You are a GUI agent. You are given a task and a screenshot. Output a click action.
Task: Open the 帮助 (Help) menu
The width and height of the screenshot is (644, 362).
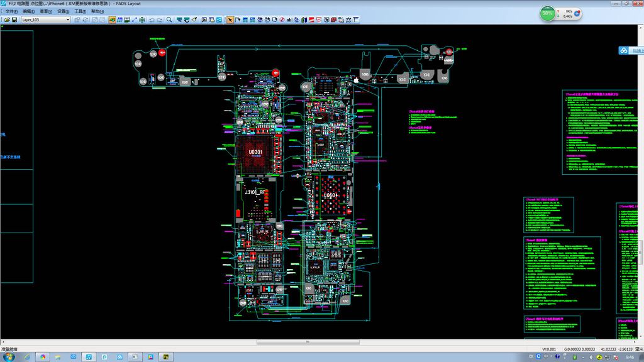click(97, 11)
